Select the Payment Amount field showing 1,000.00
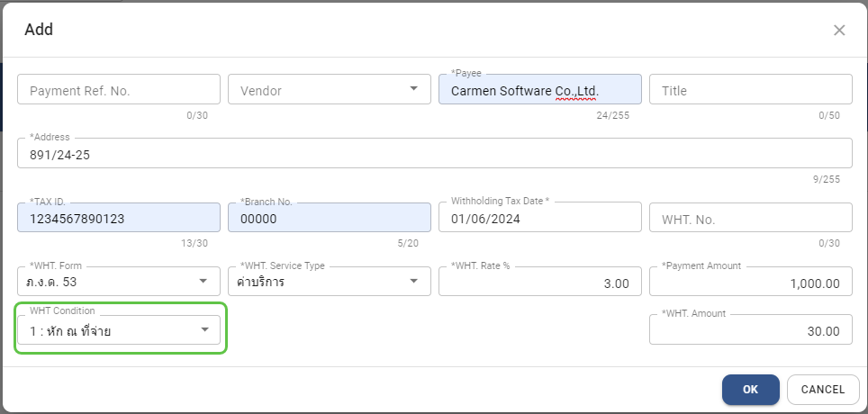Viewport: 868px width, 414px height. pos(750,283)
